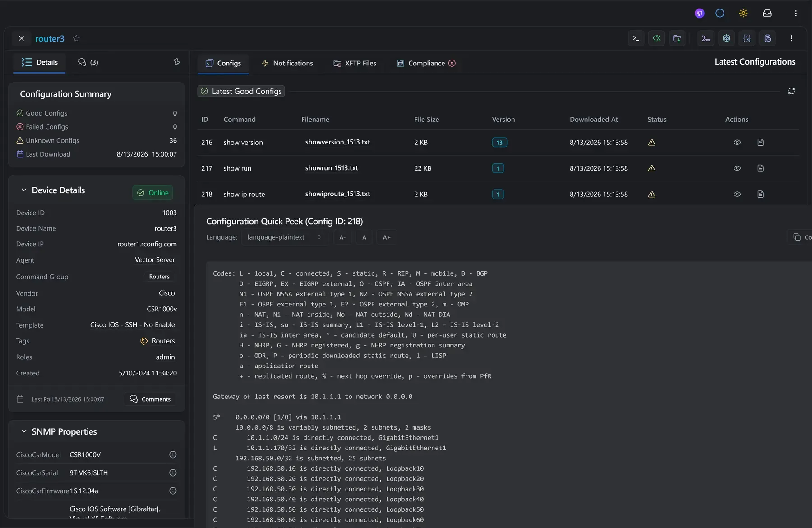Image resolution: width=812 pixels, height=528 pixels.
Task: Open document view for show run
Action: (761, 168)
